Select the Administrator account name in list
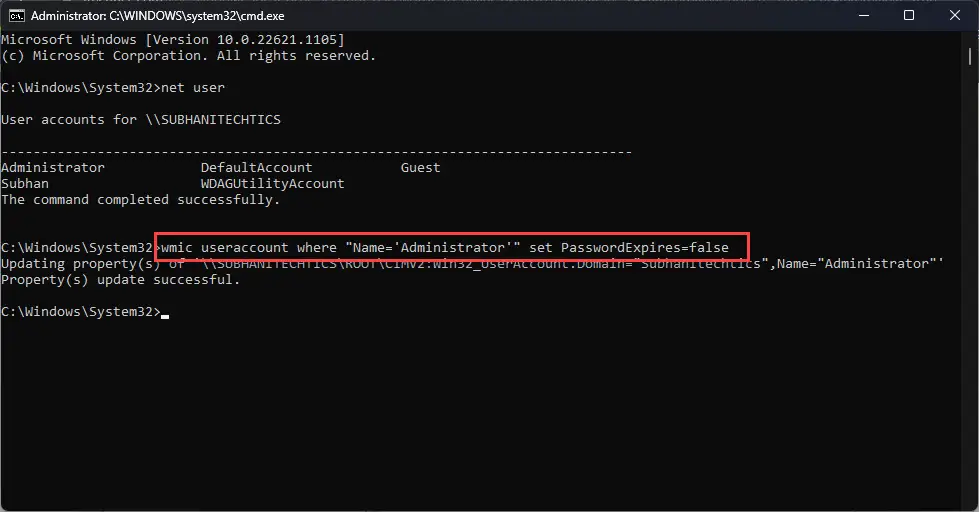The image size is (979, 512). tap(53, 167)
